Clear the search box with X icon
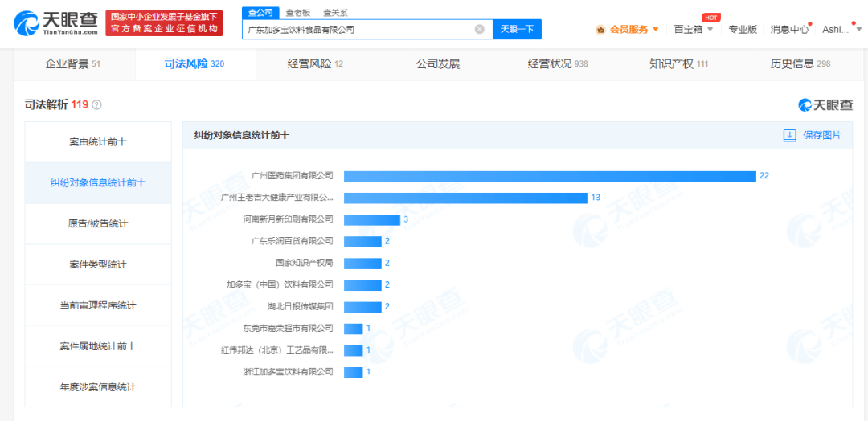868x421 pixels. [480, 29]
